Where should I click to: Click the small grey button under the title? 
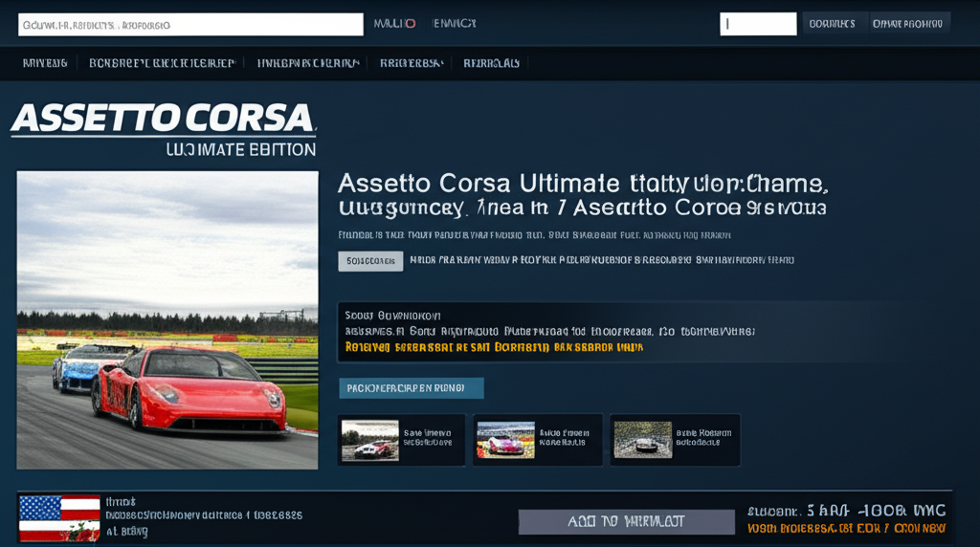[x=370, y=261]
